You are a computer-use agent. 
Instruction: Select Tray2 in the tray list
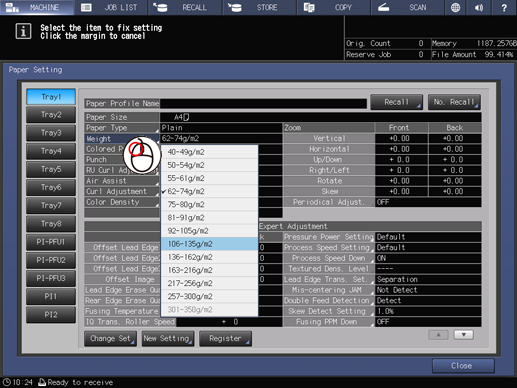(51, 115)
